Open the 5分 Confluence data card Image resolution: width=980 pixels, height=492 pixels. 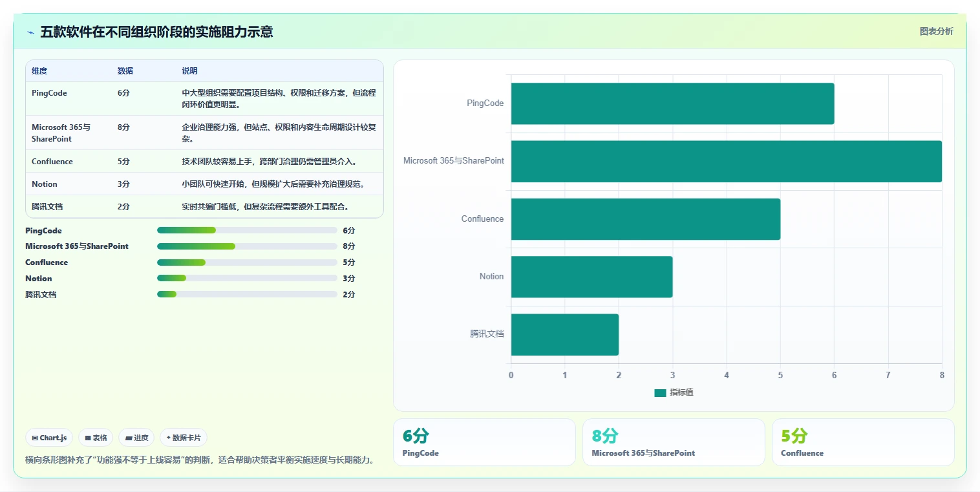tap(863, 442)
